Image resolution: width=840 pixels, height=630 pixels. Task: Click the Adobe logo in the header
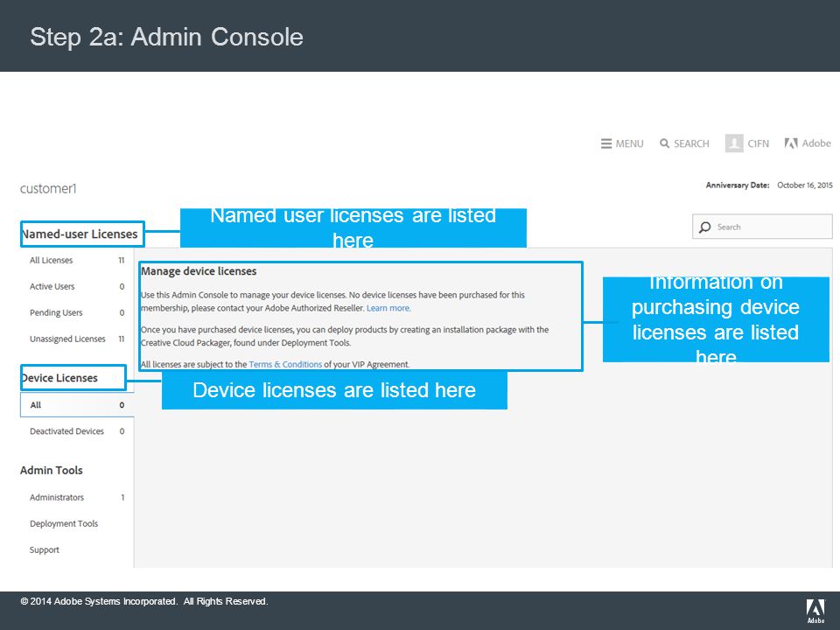click(808, 143)
